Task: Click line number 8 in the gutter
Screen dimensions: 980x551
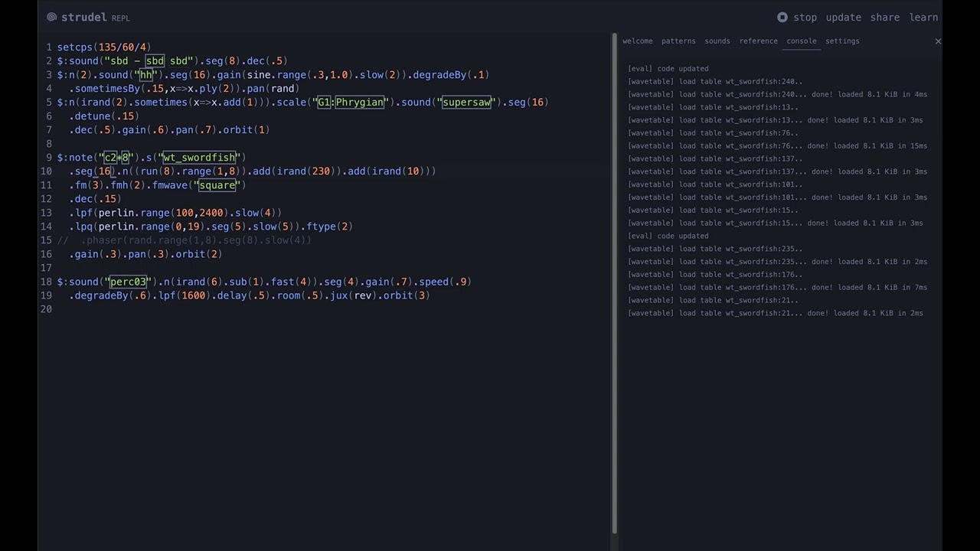Action: (49, 144)
